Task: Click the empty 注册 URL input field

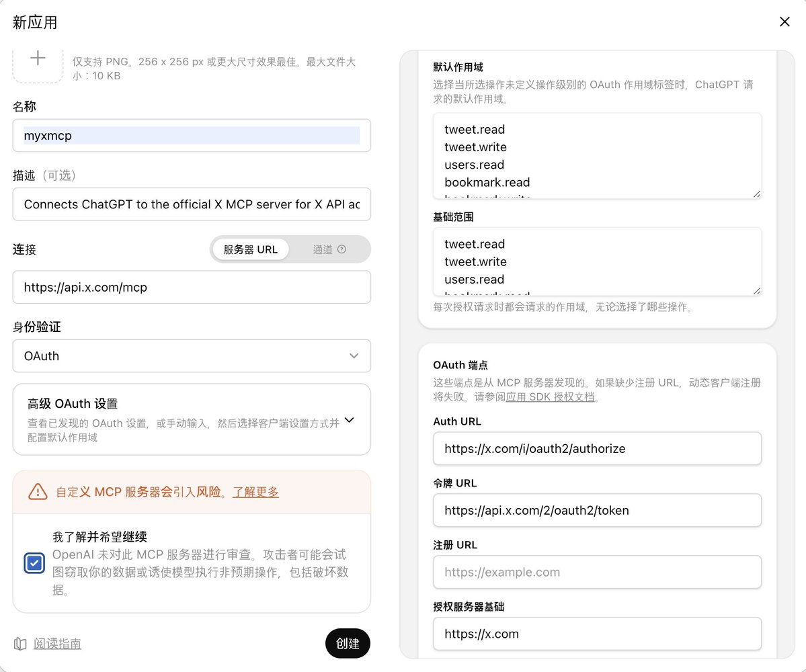Action: (598, 572)
